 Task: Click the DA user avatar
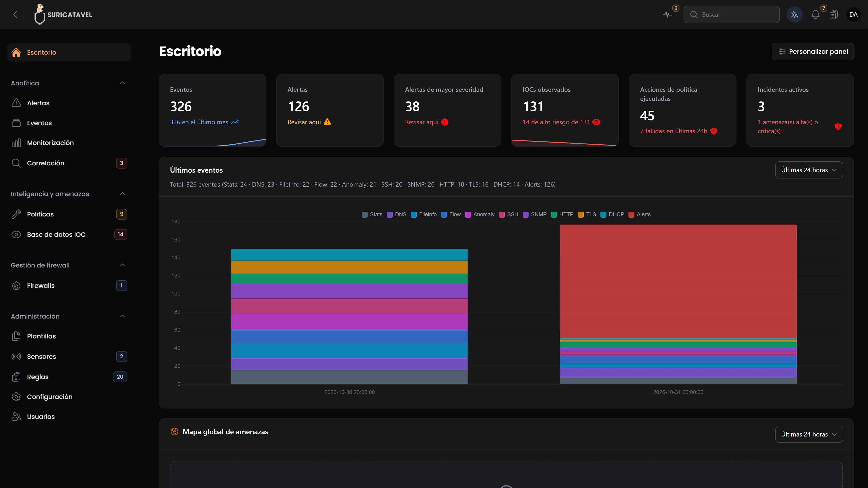point(853,14)
